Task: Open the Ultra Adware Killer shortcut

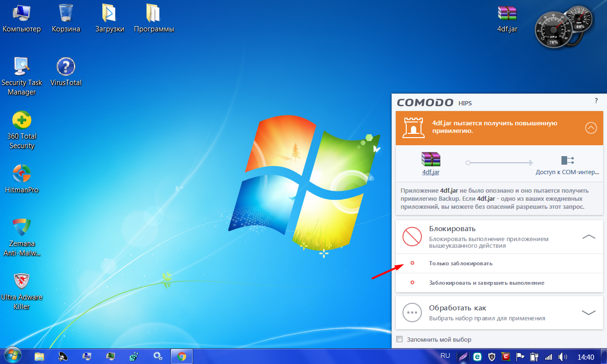Action: tap(22, 282)
